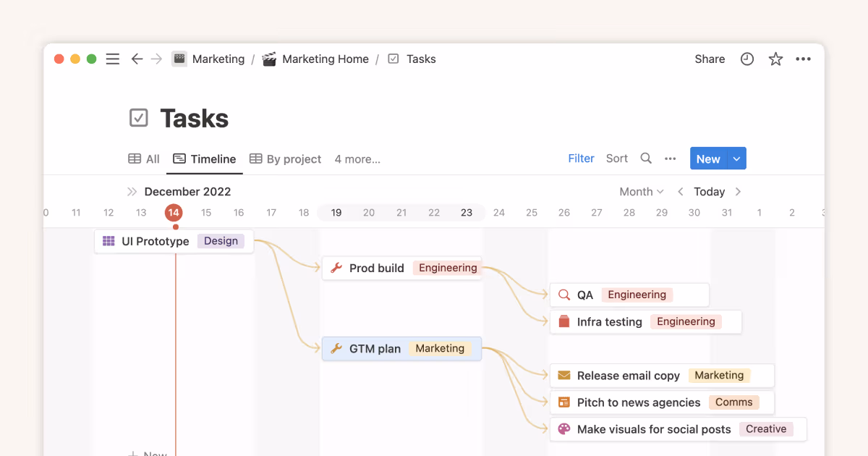Image resolution: width=868 pixels, height=456 pixels.
Task: Click the newspaper icon on Pitch to news agencies
Action: (x=563, y=402)
